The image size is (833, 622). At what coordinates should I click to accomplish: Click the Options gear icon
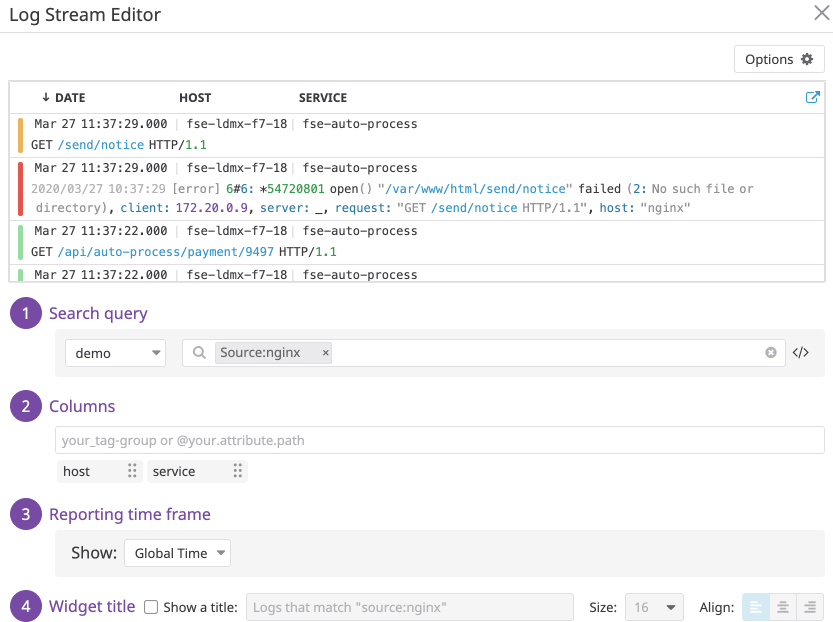pos(806,59)
